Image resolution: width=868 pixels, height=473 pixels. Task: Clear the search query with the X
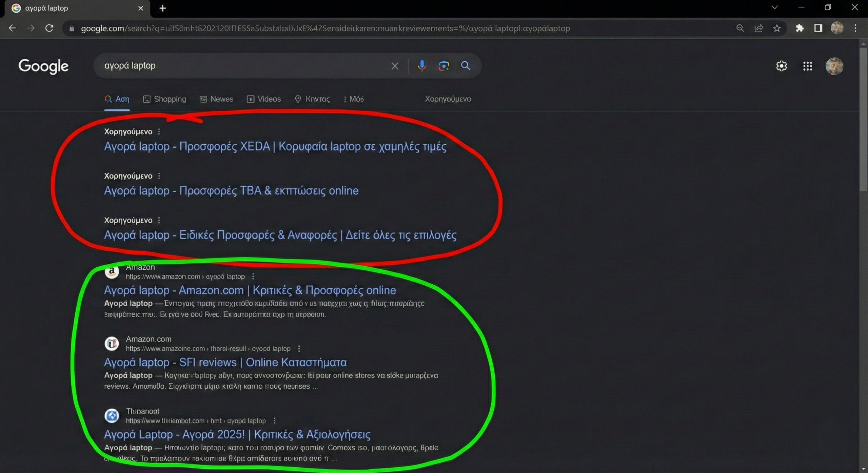point(394,66)
